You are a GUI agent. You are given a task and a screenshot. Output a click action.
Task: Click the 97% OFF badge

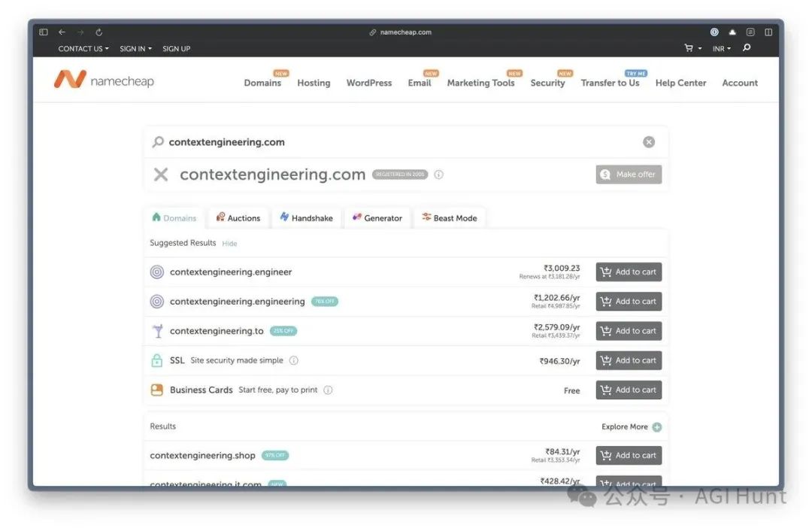(x=275, y=456)
